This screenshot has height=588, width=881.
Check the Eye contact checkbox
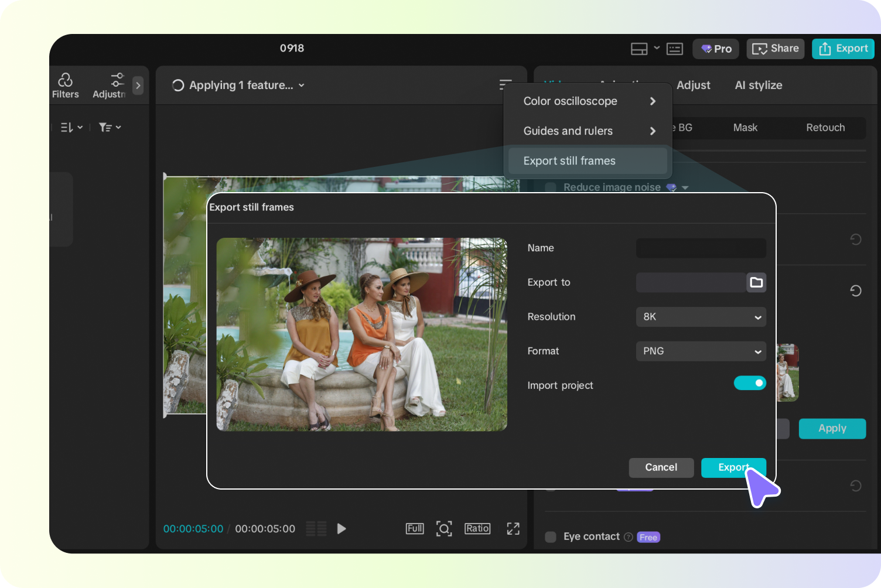pyautogui.click(x=550, y=536)
